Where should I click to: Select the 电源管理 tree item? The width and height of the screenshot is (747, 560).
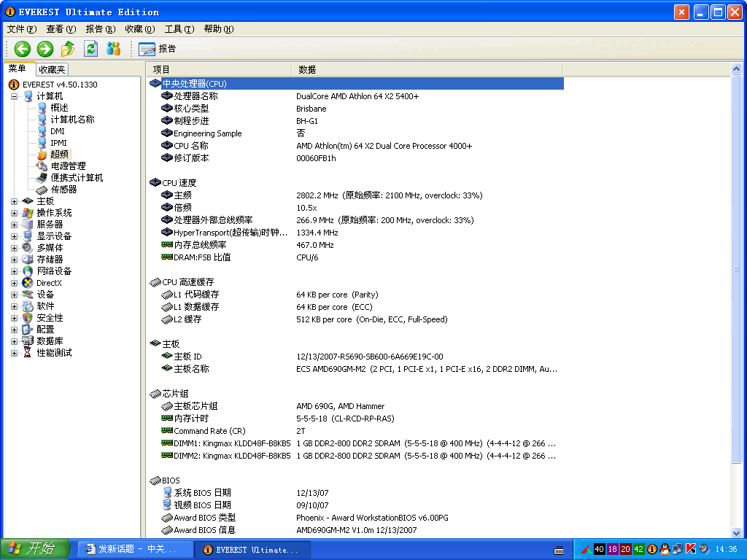68,166
